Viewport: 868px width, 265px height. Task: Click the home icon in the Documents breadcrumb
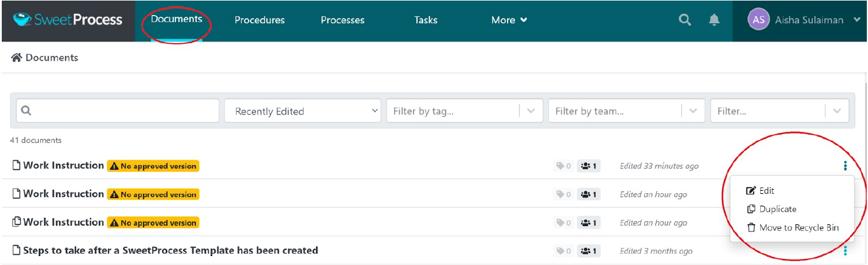click(17, 58)
